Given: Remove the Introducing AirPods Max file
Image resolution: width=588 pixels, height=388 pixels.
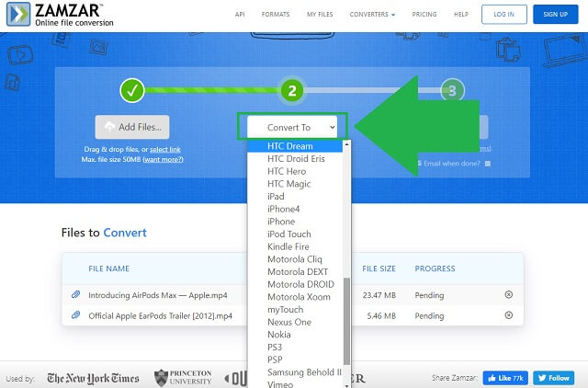Looking at the screenshot, I should (508, 294).
